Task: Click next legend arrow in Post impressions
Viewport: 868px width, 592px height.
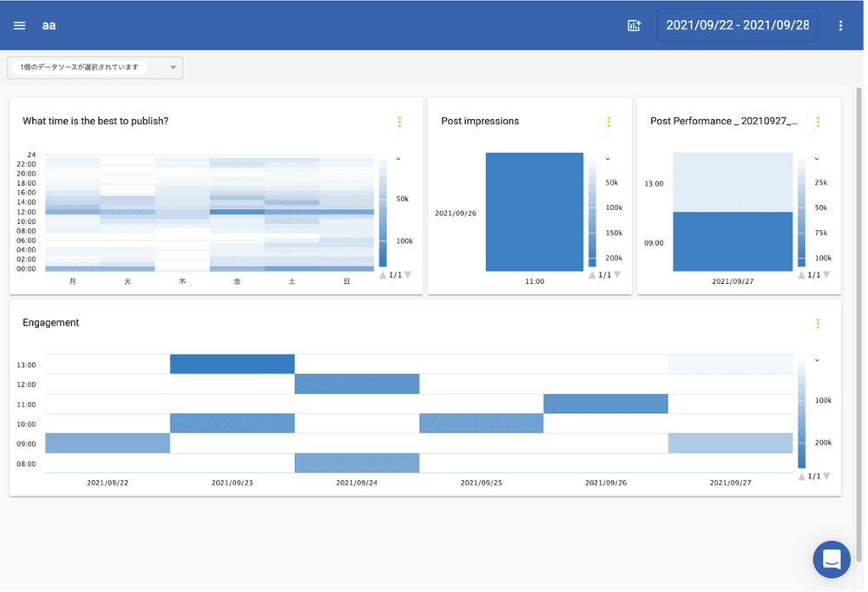Action: pyautogui.click(x=617, y=275)
